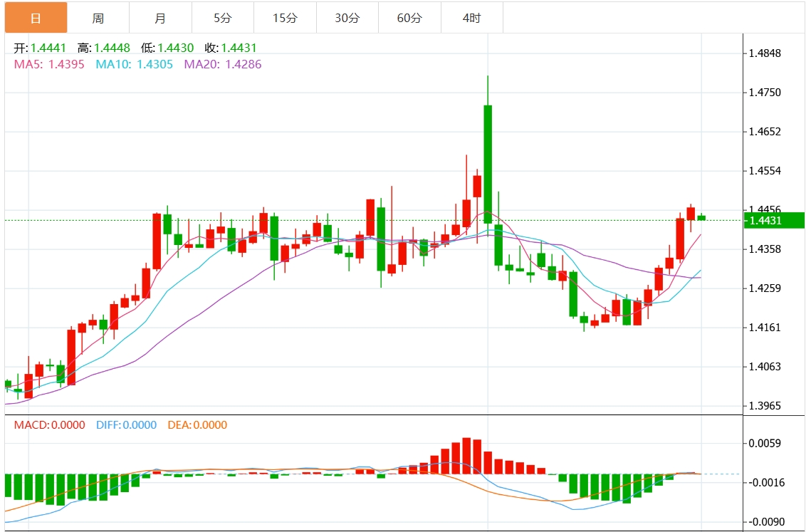Click the close price value 收:1.4431
This screenshot has width=811, height=532.
point(231,48)
